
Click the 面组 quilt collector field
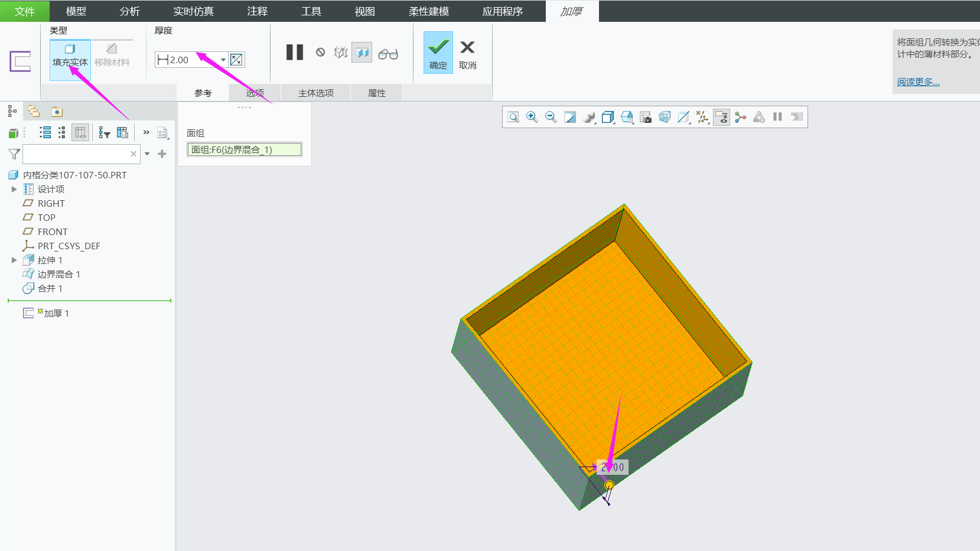244,150
